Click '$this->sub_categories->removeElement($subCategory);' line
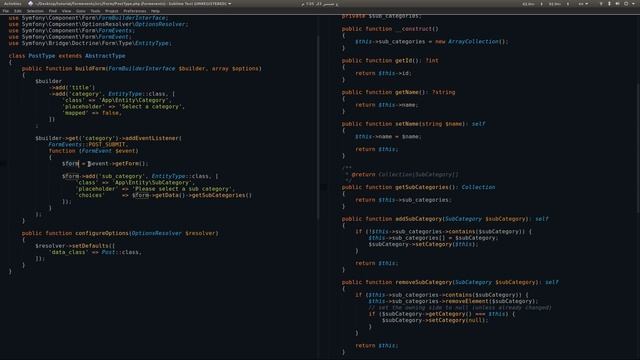This screenshot has width=640, height=360. (453, 302)
